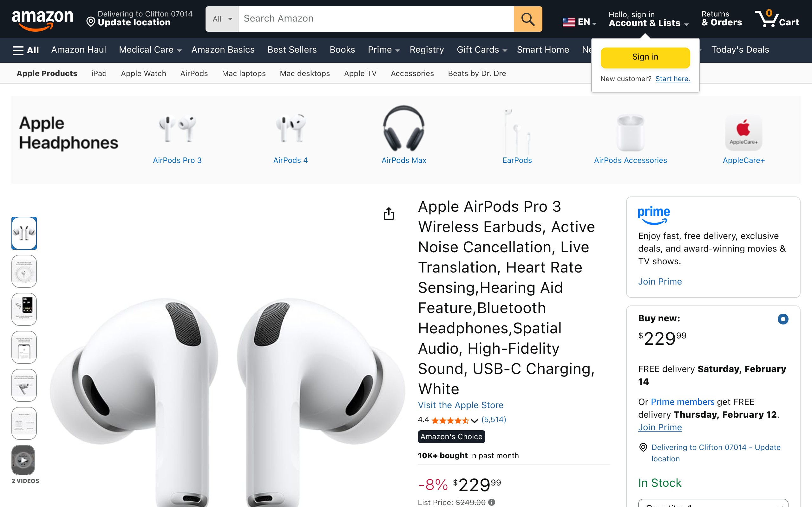The height and width of the screenshot is (507, 812).
Task: Click the orange search magnifier button
Action: [527, 19]
